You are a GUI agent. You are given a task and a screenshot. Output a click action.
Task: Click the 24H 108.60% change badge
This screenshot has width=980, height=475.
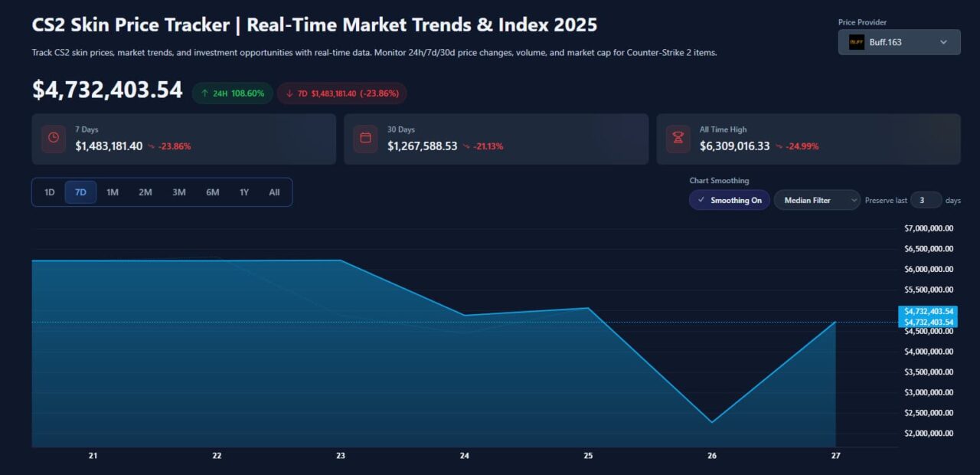232,93
